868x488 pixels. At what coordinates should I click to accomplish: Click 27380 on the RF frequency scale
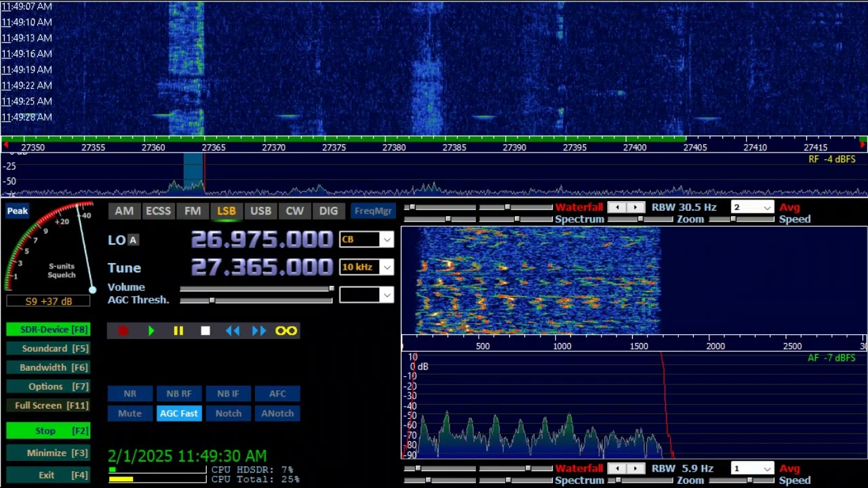[x=394, y=148]
